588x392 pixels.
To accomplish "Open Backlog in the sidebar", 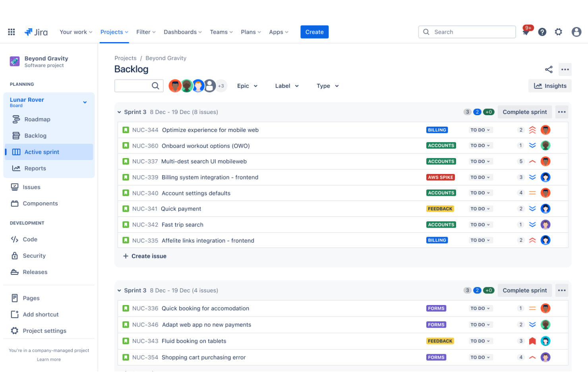I will point(49,135).
